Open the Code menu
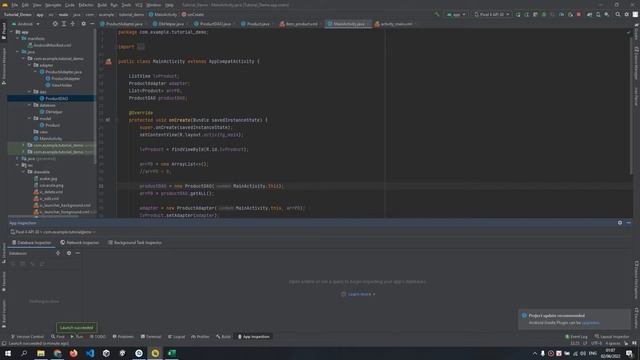640x360 pixels. [x=70, y=5]
